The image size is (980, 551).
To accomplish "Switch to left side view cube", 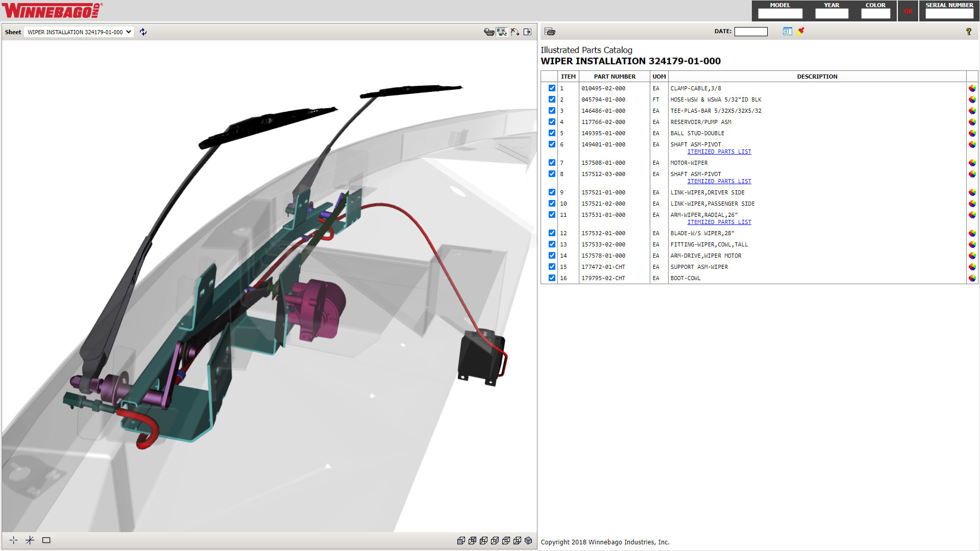I will (483, 541).
